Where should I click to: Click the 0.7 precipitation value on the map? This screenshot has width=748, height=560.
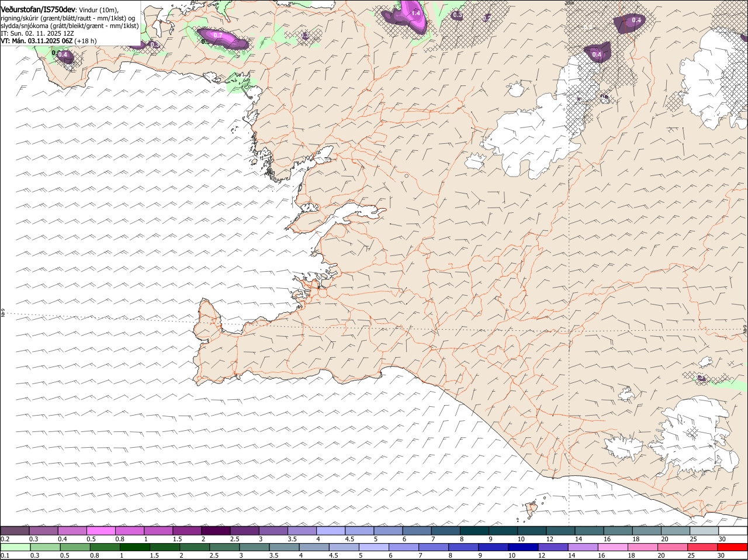[218, 36]
